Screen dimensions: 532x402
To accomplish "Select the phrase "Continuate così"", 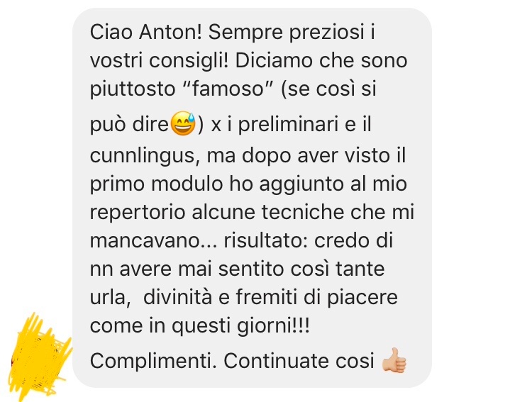I will (299, 361).
